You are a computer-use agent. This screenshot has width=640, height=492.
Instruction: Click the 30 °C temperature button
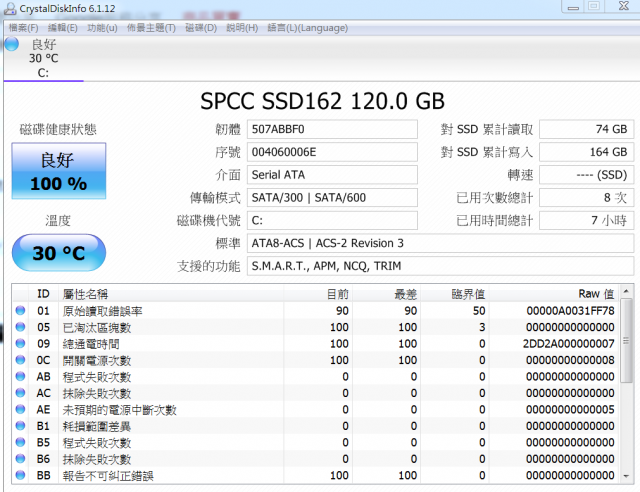pos(59,253)
